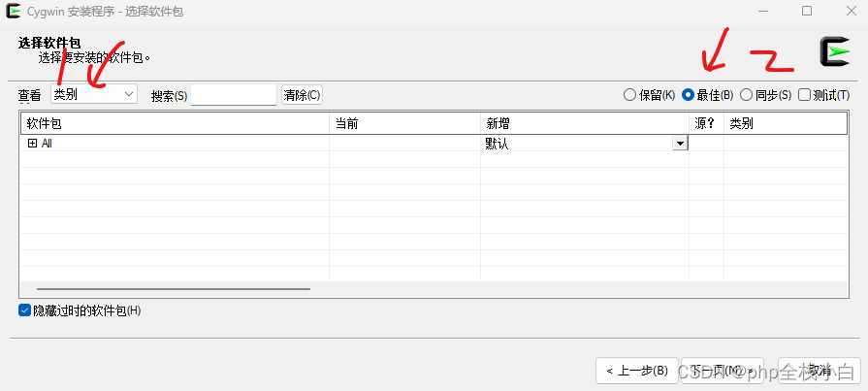Click the 源? column header
Viewport: 868px width, 391px height.
pos(706,123)
